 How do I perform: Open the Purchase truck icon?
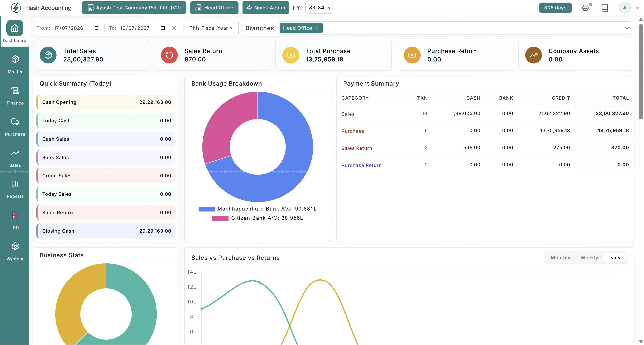15,122
